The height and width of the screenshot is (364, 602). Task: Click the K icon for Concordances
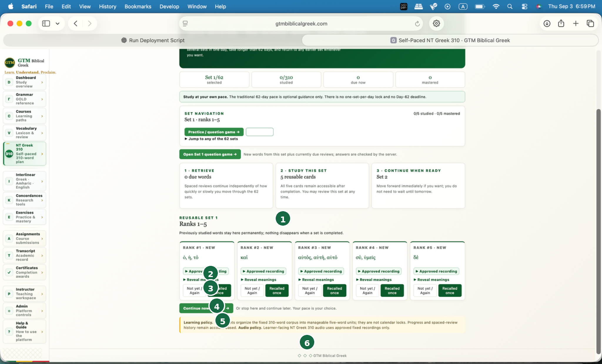pyautogui.click(x=9, y=200)
